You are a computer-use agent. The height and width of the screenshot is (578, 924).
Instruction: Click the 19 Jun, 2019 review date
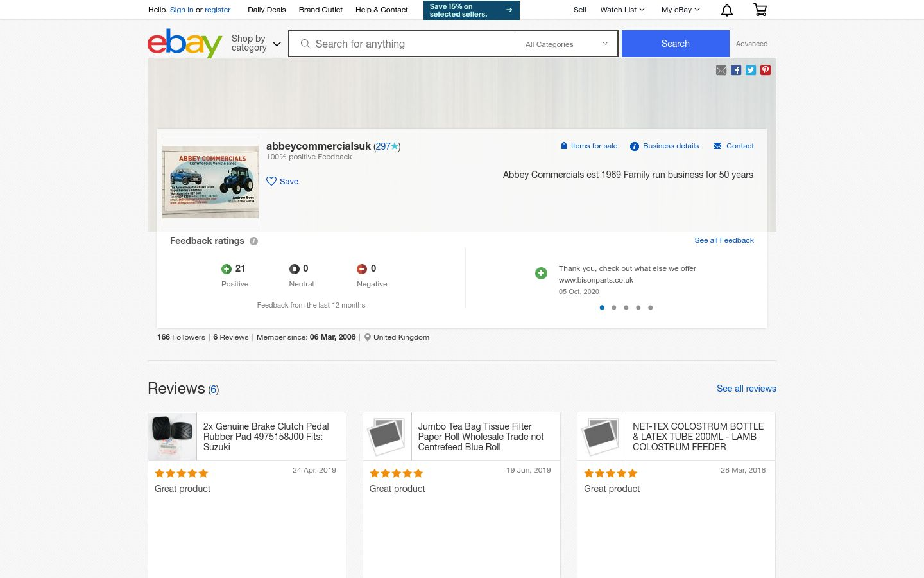pos(529,470)
